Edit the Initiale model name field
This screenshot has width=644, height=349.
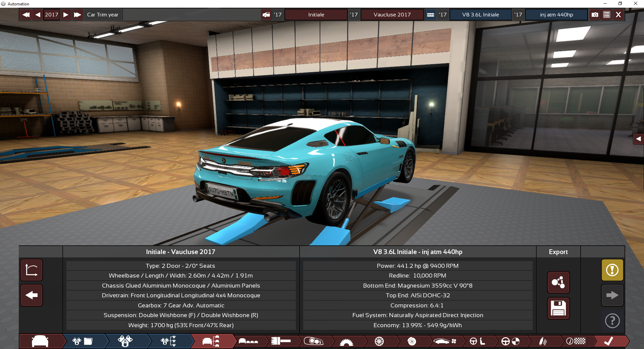pos(316,15)
